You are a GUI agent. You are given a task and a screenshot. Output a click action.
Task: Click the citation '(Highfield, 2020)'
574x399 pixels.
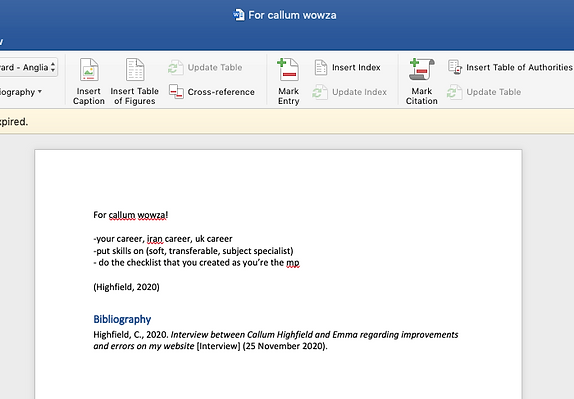126,287
